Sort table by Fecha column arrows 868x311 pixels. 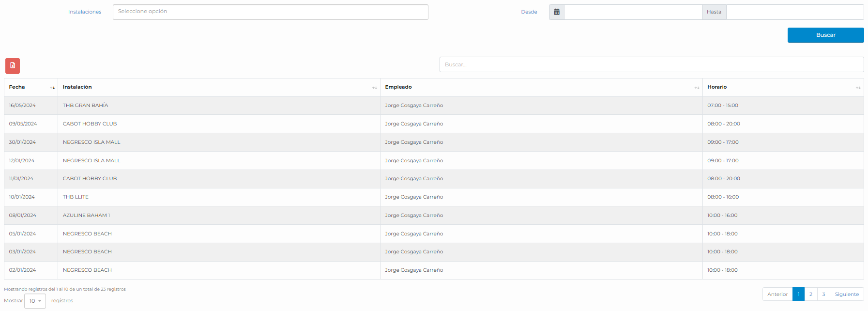point(52,88)
